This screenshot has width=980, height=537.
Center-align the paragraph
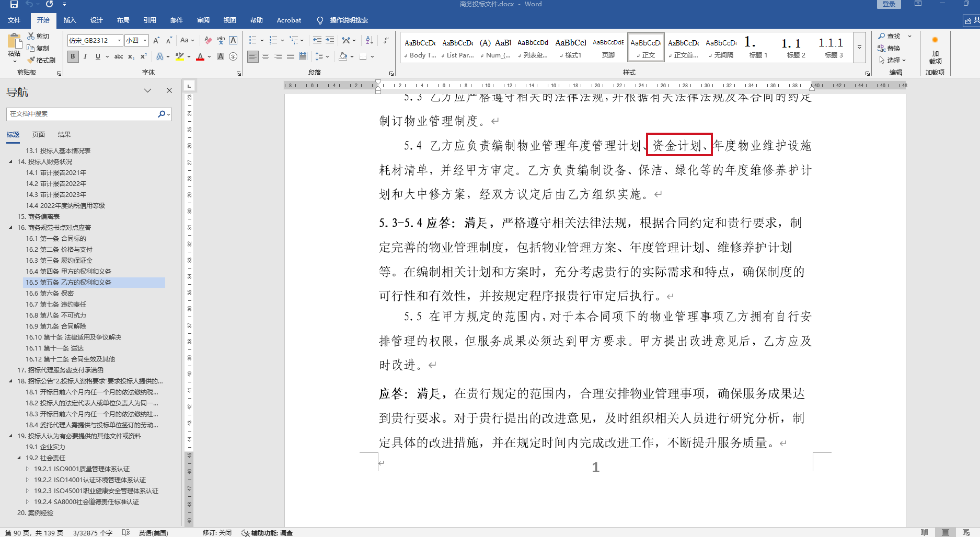pyautogui.click(x=266, y=56)
